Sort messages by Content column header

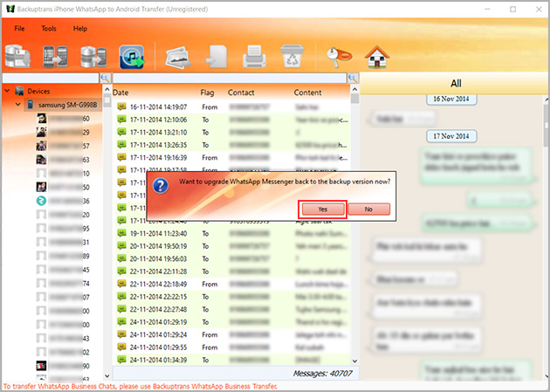click(307, 93)
